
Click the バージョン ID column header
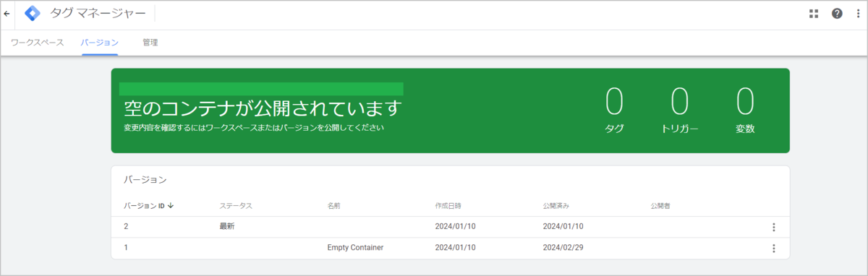click(x=144, y=206)
